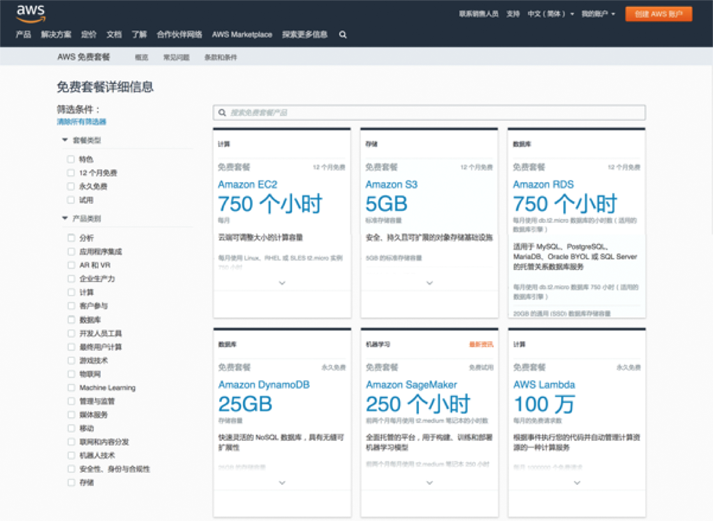Click the 清除所有筛选器 link
The height and width of the screenshot is (521, 713).
coord(81,121)
